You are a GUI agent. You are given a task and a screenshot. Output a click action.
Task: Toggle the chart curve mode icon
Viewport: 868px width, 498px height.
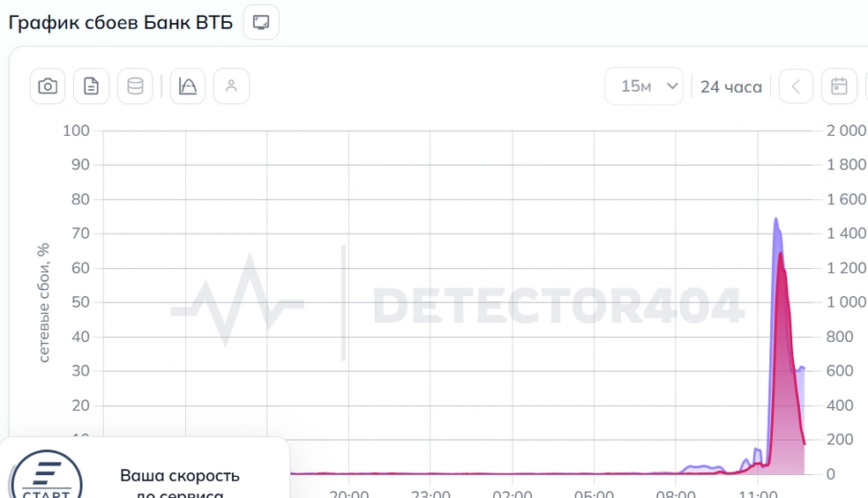(x=188, y=86)
